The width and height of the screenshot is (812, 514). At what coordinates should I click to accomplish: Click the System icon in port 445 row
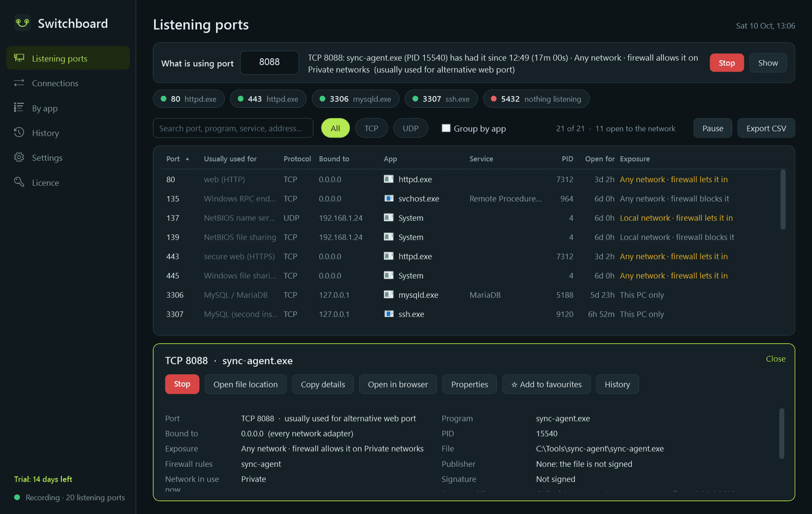pyautogui.click(x=389, y=276)
